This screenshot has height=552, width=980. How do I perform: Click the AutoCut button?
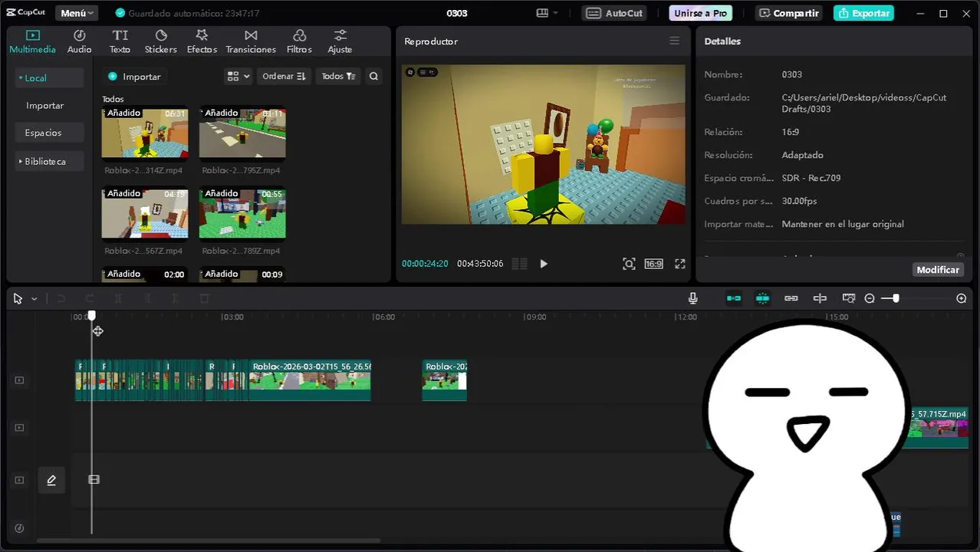tap(613, 13)
